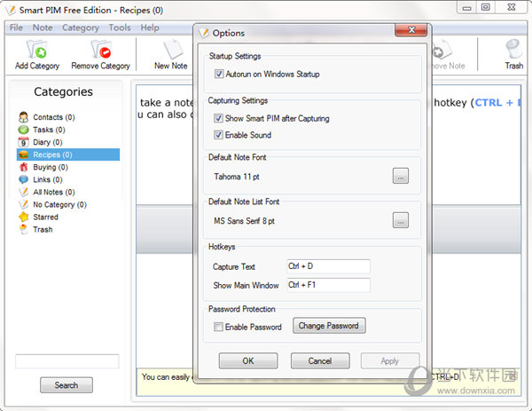
Task: Select the Starred star icon
Action: [x=23, y=217]
